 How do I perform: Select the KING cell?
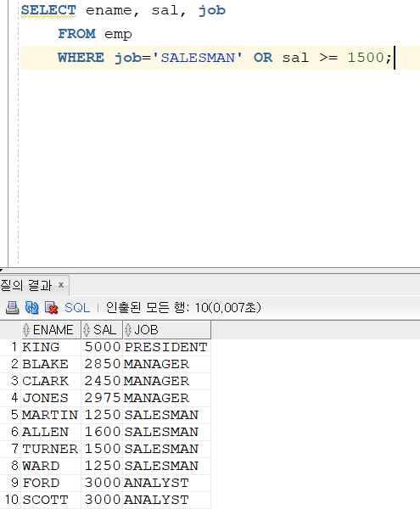coord(51,347)
